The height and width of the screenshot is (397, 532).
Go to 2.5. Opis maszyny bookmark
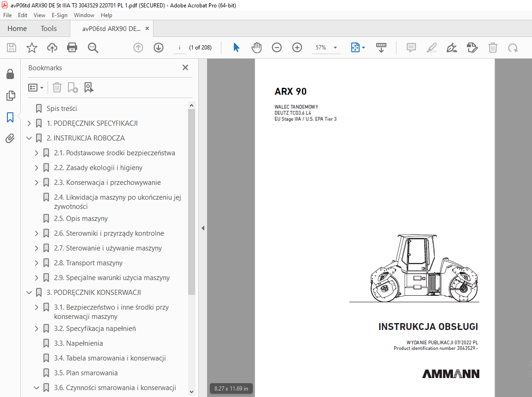click(x=81, y=219)
